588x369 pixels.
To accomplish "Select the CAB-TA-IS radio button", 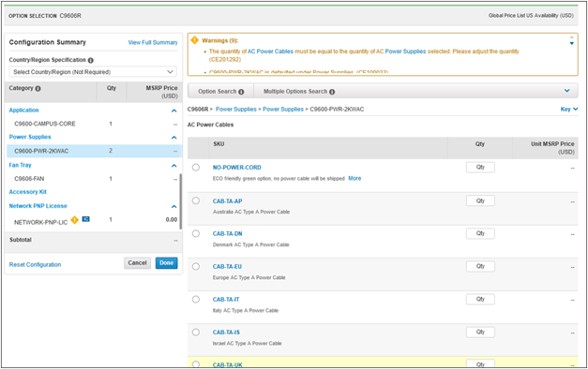I will (x=196, y=332).
